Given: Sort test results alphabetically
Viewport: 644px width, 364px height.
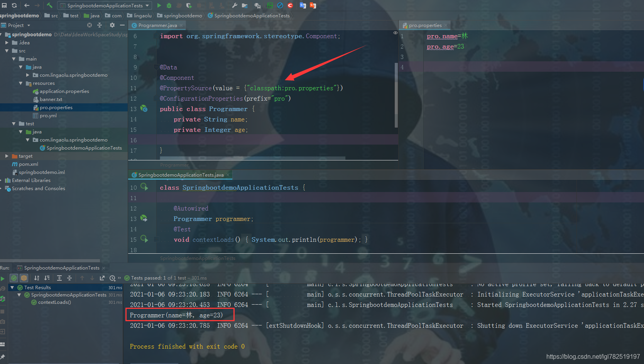Looking at the screenshot, I should tap(37, 278).
